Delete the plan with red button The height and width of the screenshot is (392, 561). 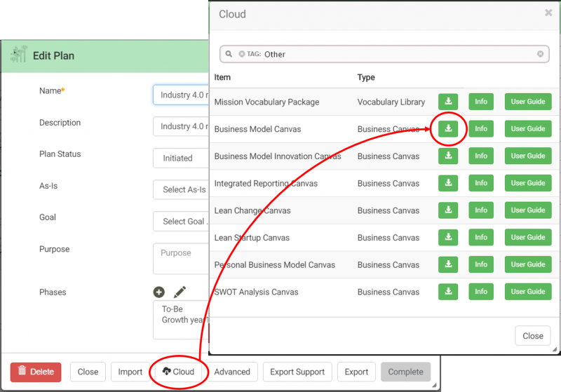coord(36,372)
